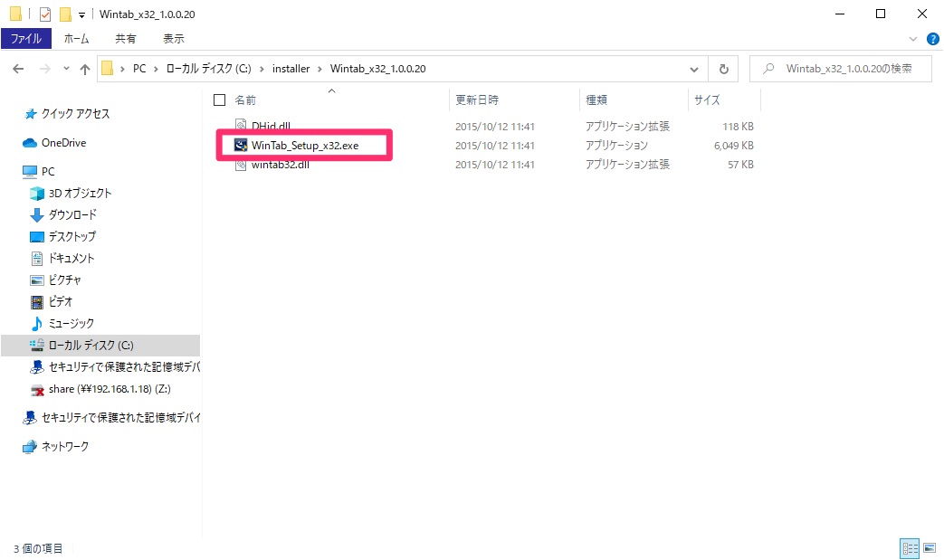Go forward with the right arrow
The height and width of the screenshot is (560, 944).
tap(45, 69)
